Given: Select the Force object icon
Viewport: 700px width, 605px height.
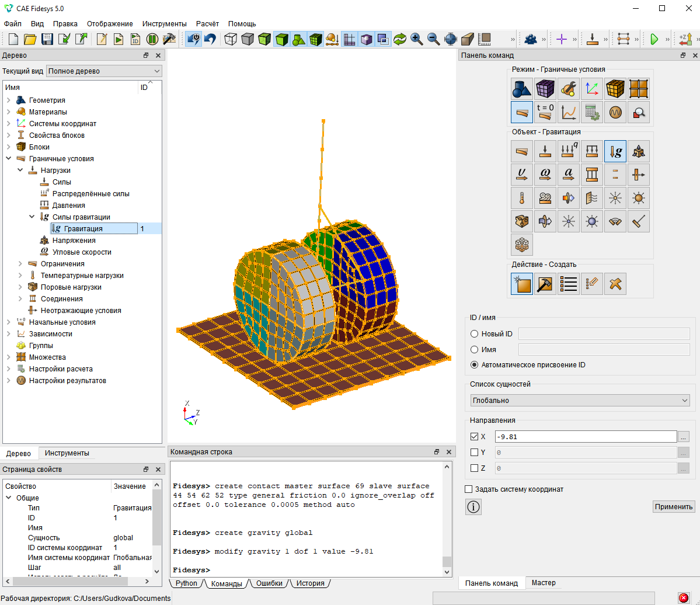Looking at the screenshot, I should pos(545,151).
